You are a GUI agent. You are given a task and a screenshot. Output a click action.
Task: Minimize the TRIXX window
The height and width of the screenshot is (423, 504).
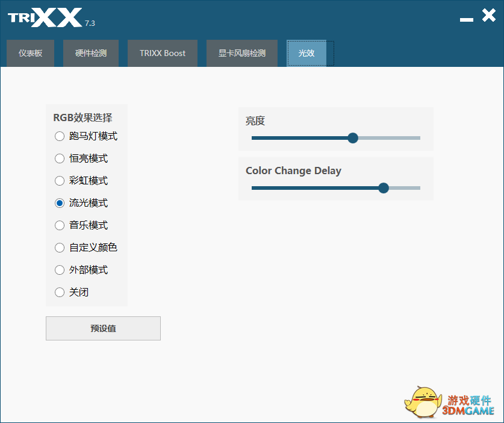(467, 20)
